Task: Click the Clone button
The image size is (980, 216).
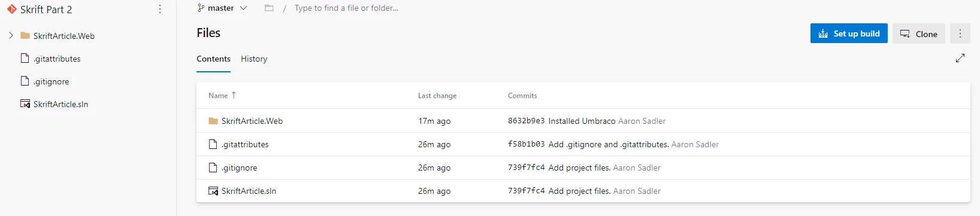Action: [x=919, y=34]
